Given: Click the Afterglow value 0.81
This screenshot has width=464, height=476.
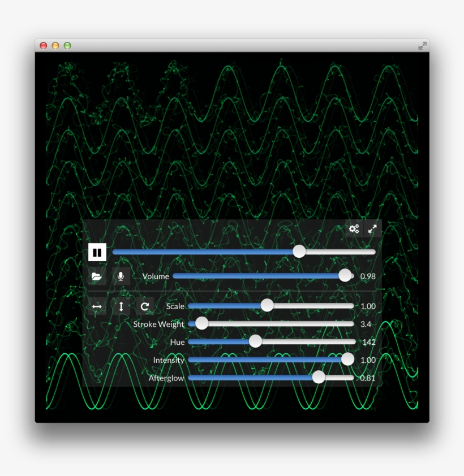Looking at the screenshot, I should (x=368, y=378).
